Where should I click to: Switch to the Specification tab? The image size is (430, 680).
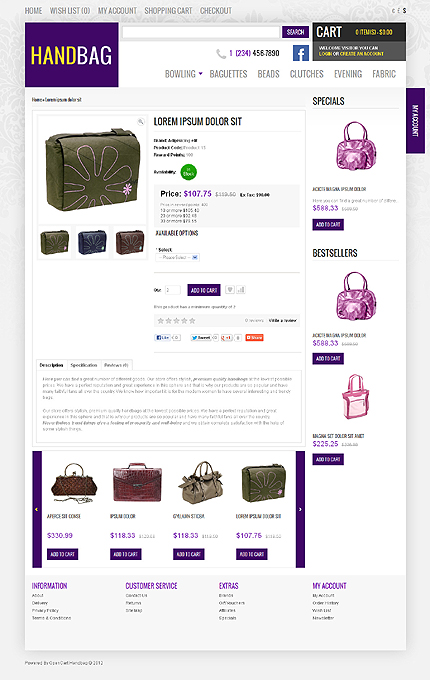click(84, 365)
